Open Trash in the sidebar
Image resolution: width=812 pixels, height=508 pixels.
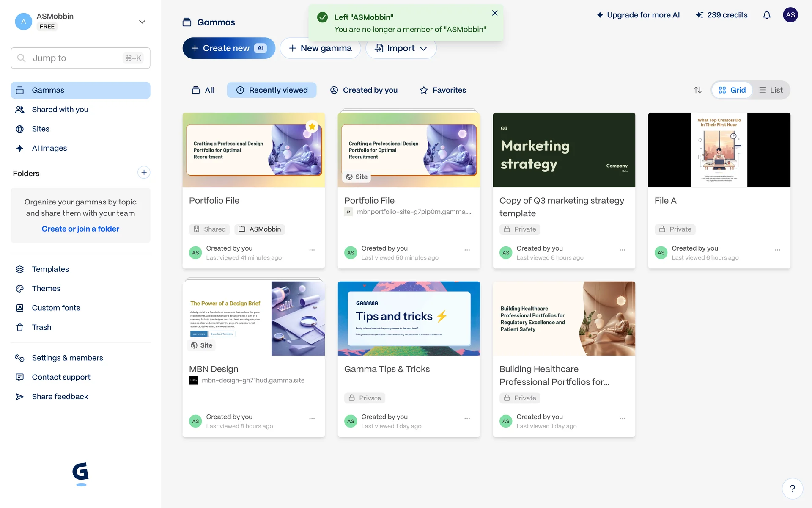coord(41,327)
